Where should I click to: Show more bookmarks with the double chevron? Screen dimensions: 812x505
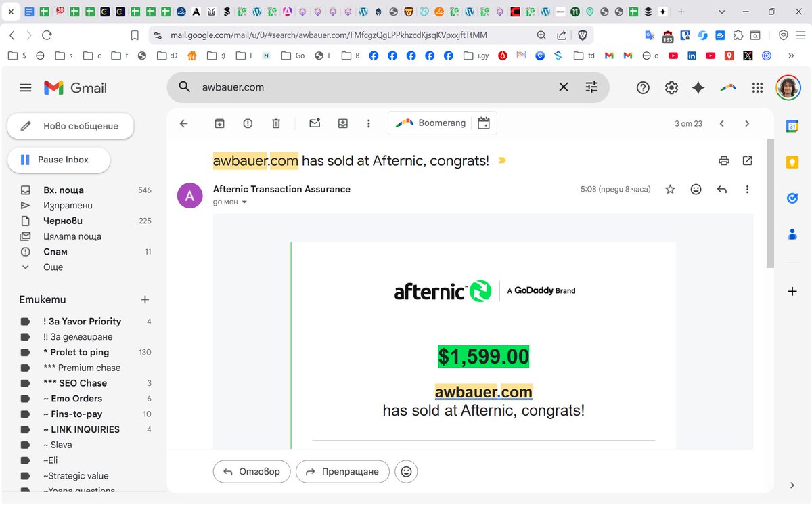(791, 56)
